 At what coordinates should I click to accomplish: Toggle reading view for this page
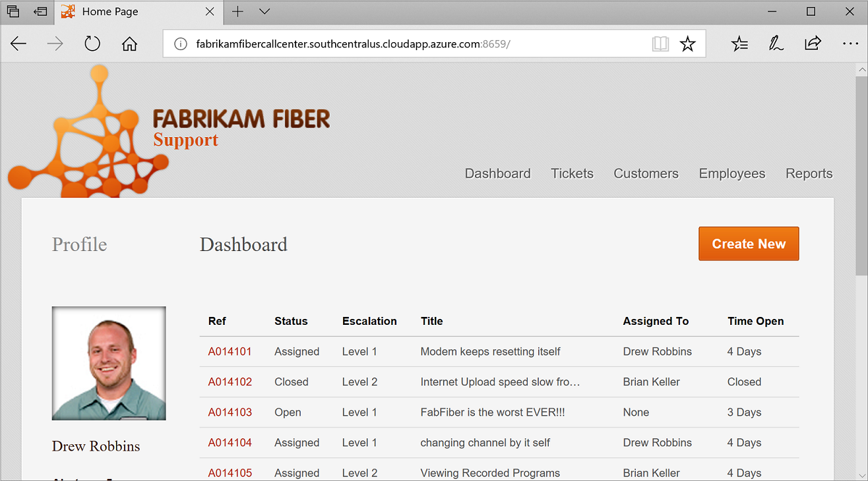(660, 43)
